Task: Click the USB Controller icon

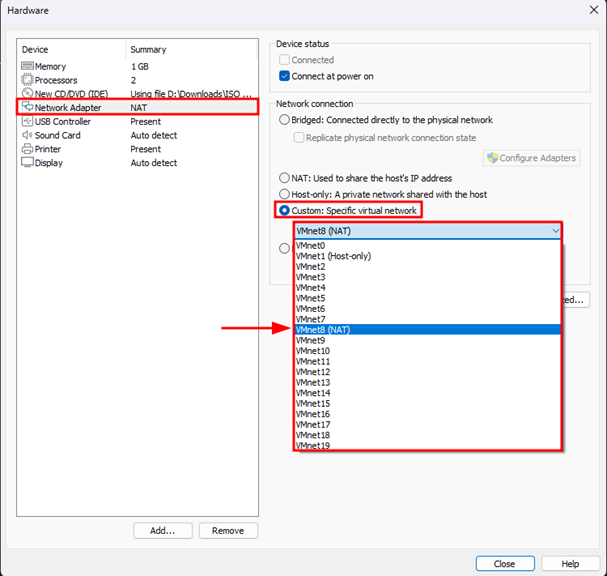Action: [x=27, y=121]
